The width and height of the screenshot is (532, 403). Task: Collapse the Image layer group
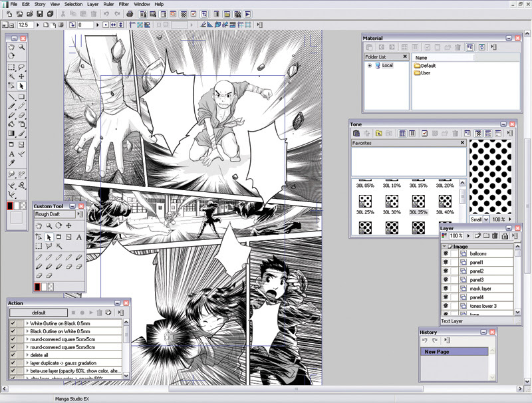click(x=446, y=246)
